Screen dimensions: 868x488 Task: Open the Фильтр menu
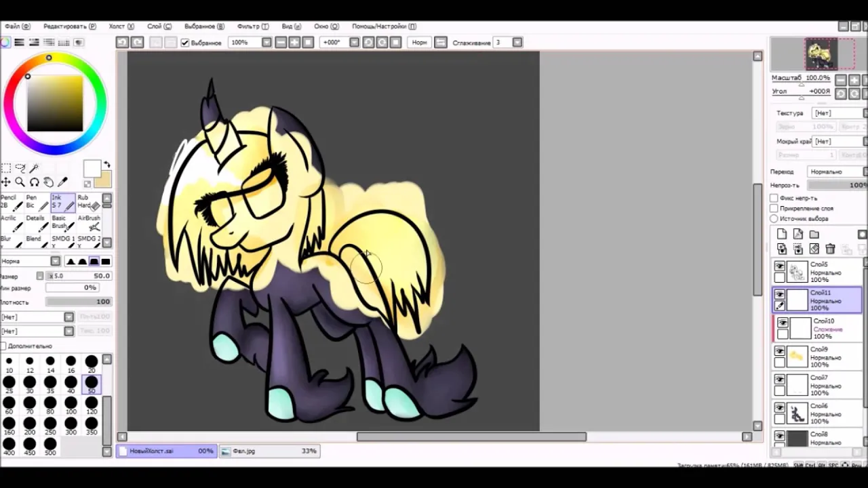click(x=253, y=26)
